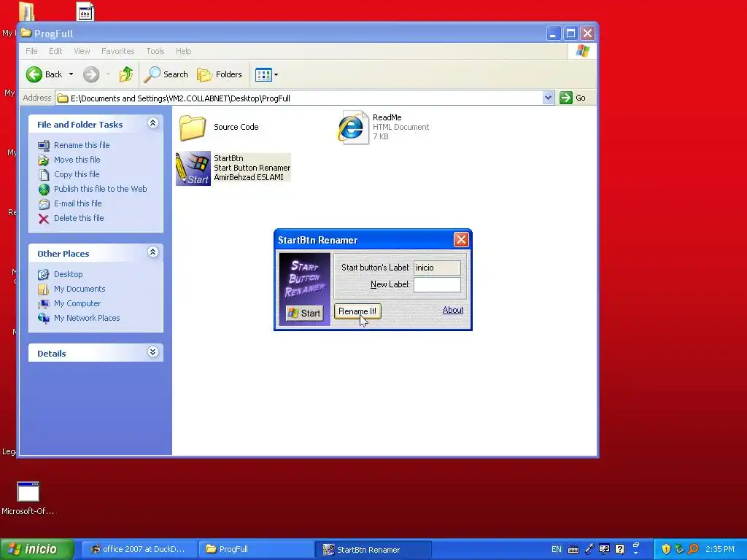Click the clock showing 2:35 PM

click(720, 549)
